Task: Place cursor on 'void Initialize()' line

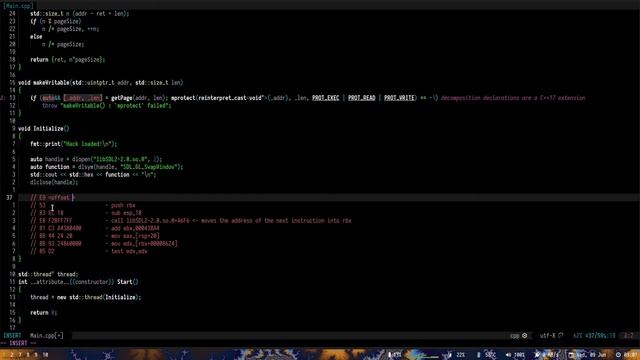Action: pyautogui.click(x=44, y=129)
